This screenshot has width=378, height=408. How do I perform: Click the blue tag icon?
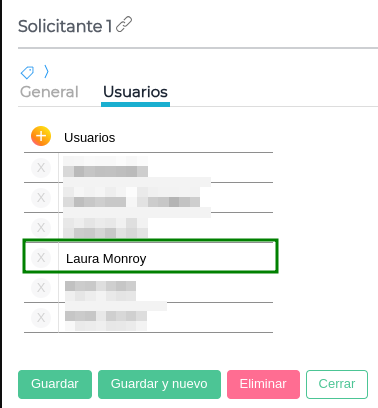(27, 72)
